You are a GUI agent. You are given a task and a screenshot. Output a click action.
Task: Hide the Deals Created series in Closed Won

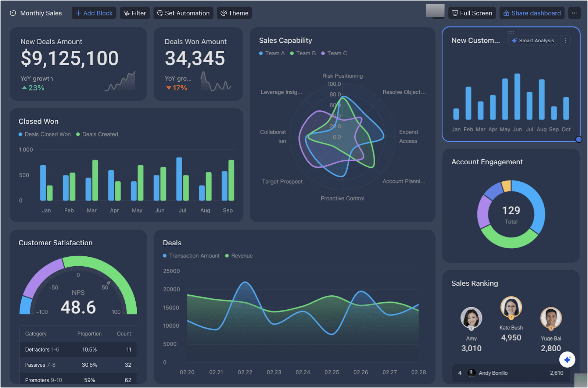pyautogui.click(x=97, y=134)
